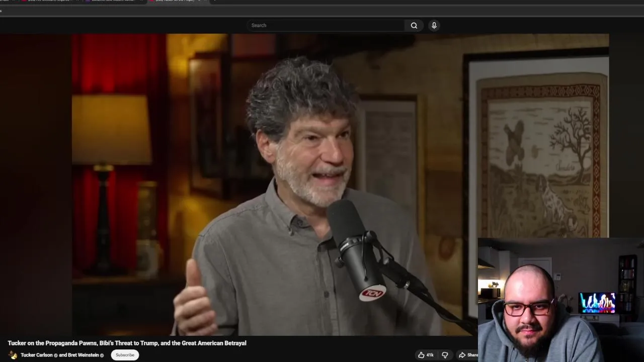Viewport: 644px width, 362px height.
Task: Open the Bret Weinstein channel link
Action: pyautogui.click(x=83, y=355)
